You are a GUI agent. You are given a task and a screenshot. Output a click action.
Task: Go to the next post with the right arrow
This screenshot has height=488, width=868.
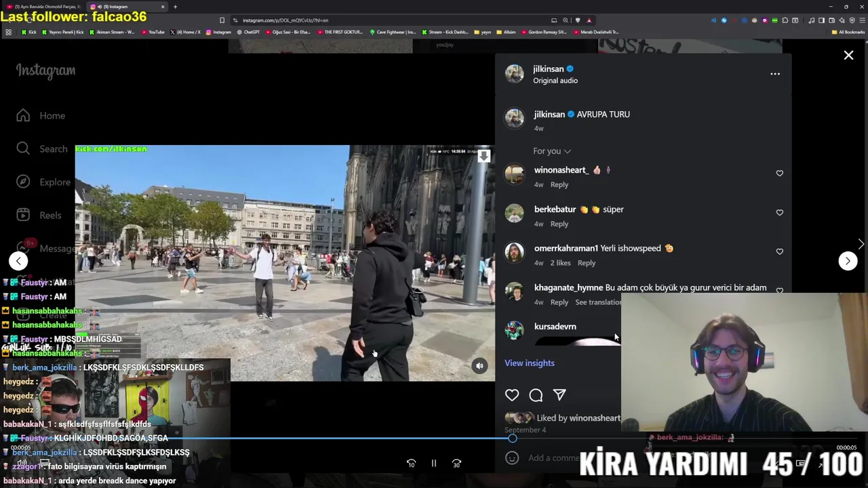[848, 261]
